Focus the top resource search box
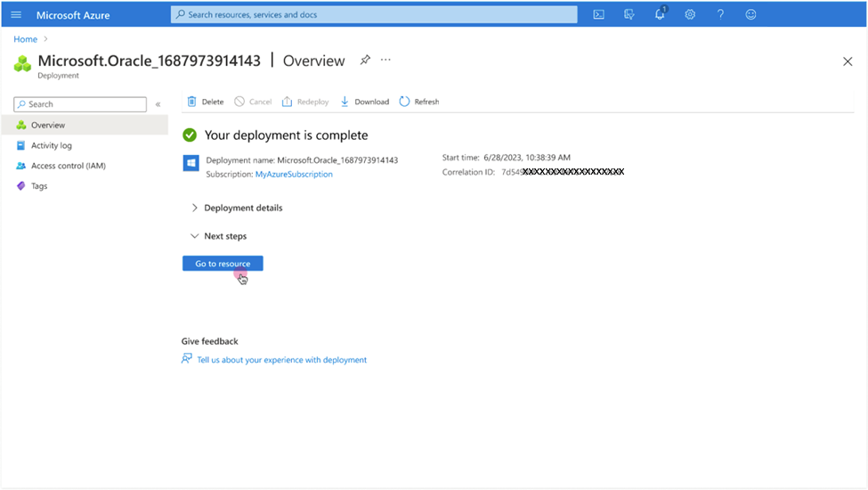 coord(374,15)
